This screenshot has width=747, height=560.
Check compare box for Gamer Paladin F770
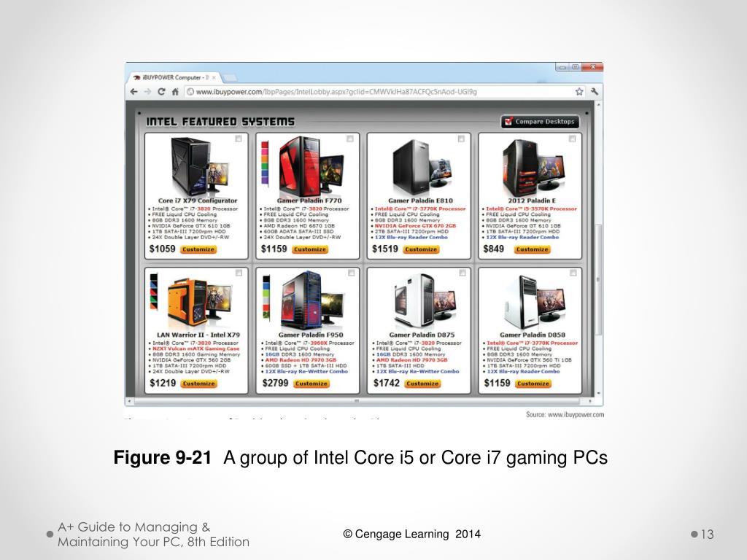tap(350, 139)
